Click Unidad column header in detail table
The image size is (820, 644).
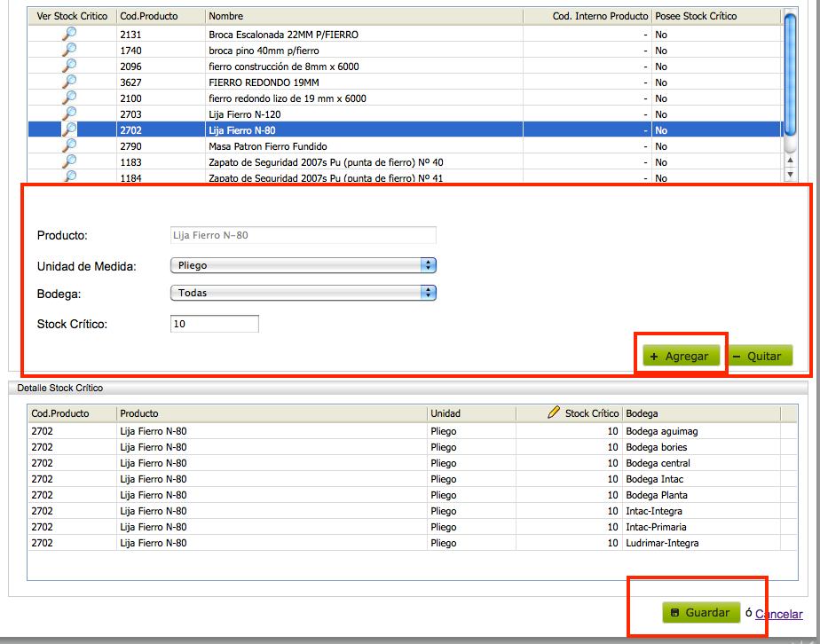[471, 413]
